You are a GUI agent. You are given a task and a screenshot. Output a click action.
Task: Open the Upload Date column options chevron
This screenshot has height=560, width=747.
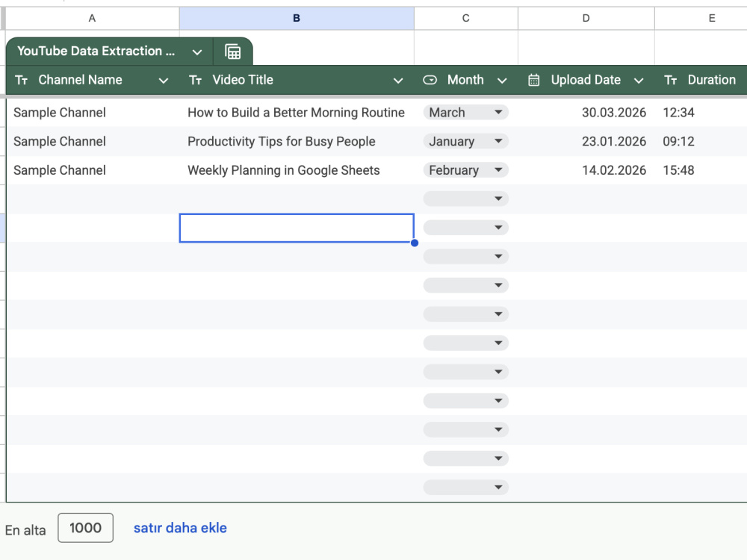(639, 81)
